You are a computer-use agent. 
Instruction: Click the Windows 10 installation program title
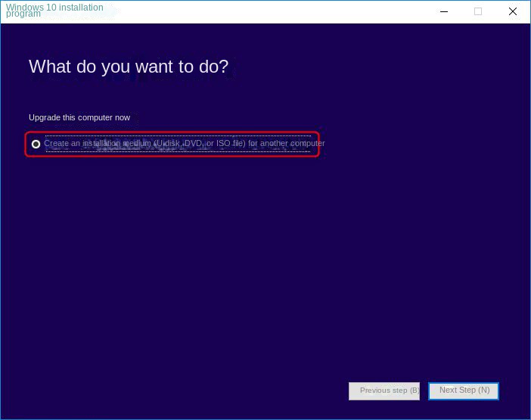click(54, 11)
